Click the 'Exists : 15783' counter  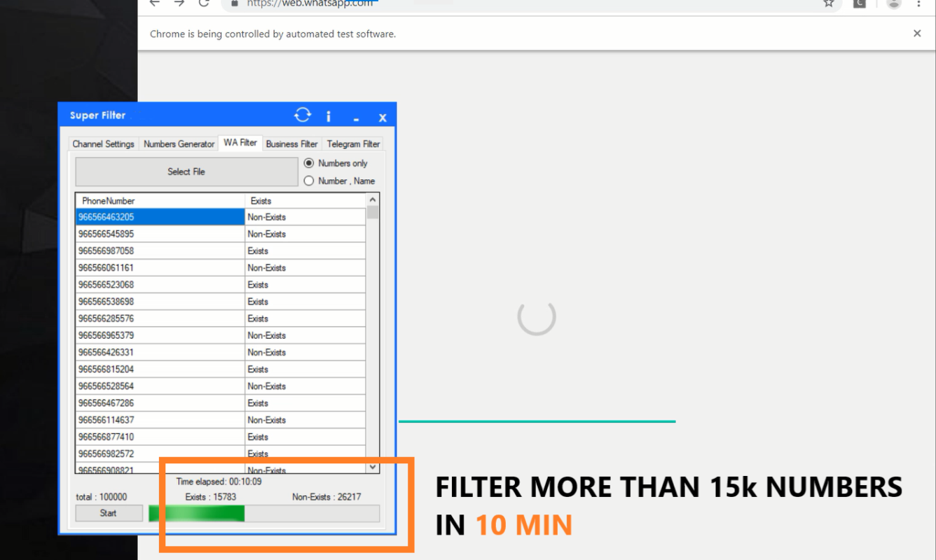pyautogui.click(x=211, y=497)
